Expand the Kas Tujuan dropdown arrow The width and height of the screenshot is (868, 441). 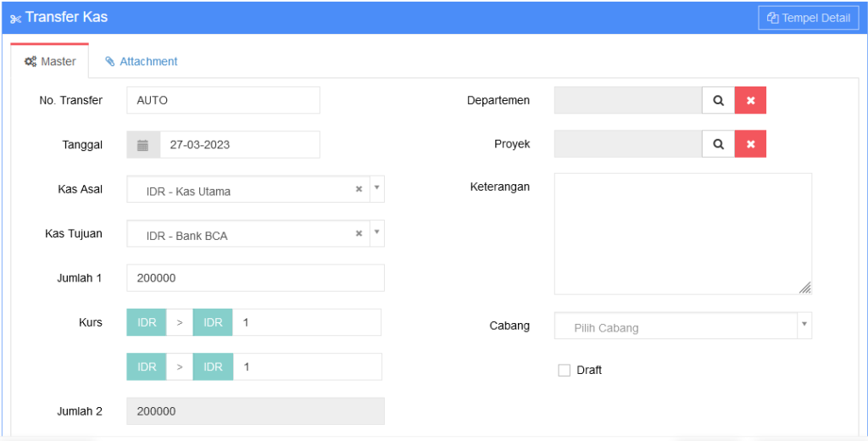point(376,233)
